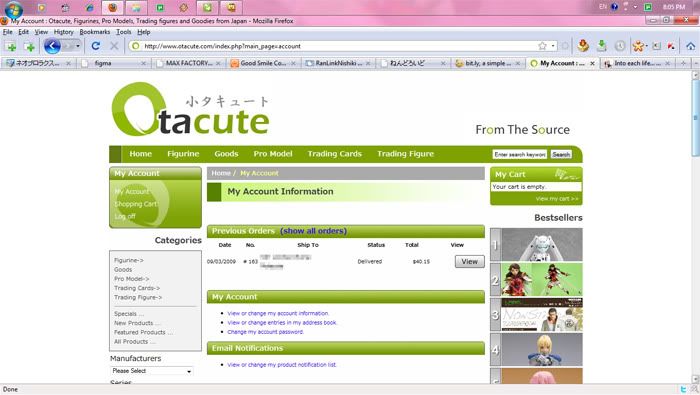
Task: Open the Figurine nav menu item
Action: [183, 154]
